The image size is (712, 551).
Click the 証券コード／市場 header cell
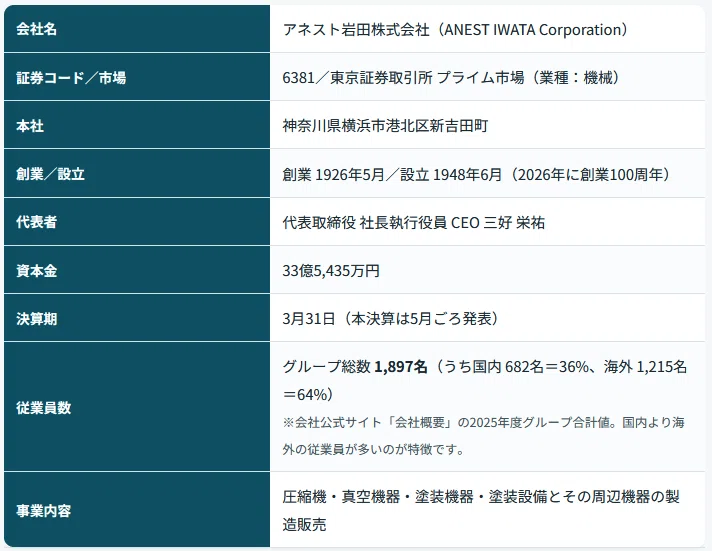[x=137, y=77]
